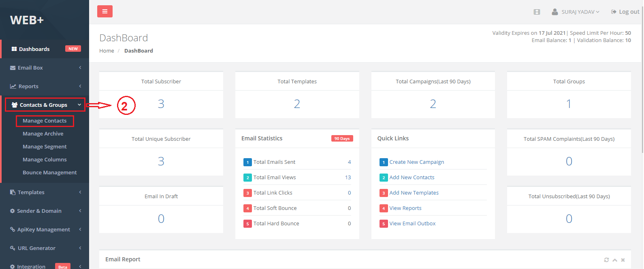Click the URL Generator link icon
The height and width of the screenshot is (269, 644).
(x=13, y=248)
